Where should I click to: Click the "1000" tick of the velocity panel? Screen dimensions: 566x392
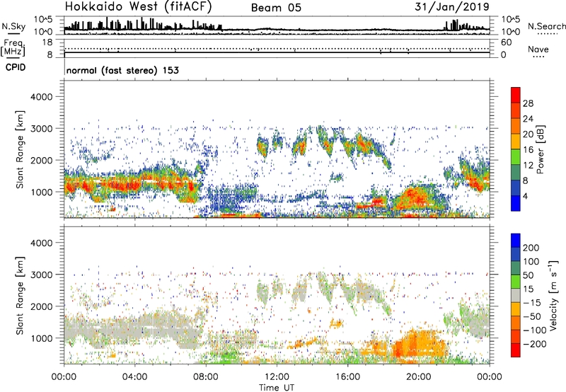click(x=42, y=338)
